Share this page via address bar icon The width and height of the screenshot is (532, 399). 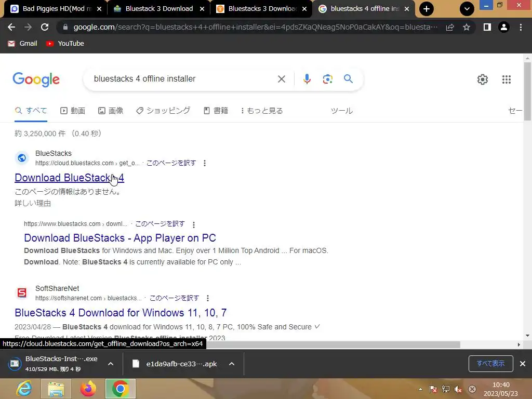pyautogui.click(x=450, y=27)
